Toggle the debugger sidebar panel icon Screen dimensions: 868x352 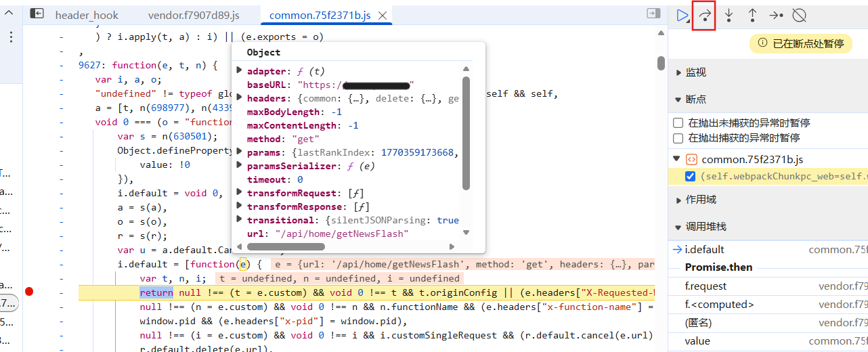pyautogui.click(x=653, y=14)
